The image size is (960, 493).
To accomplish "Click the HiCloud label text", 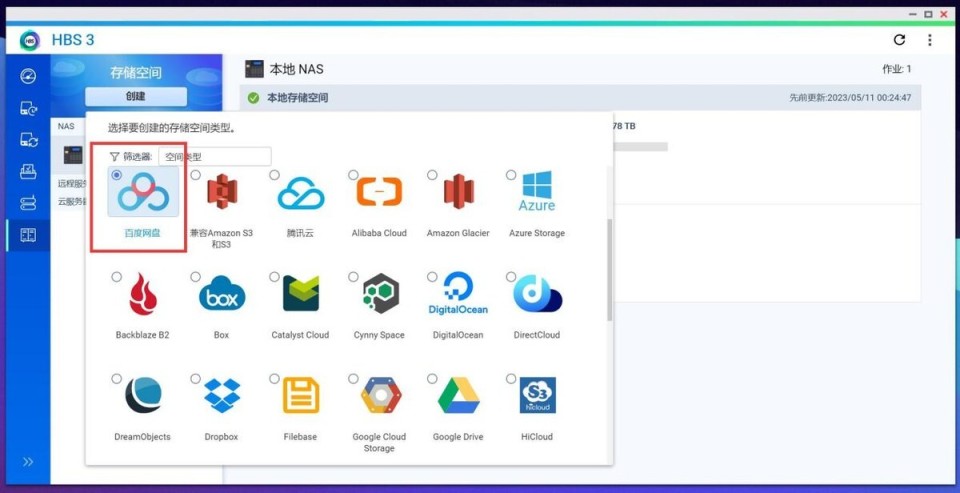I will (537, 437).
